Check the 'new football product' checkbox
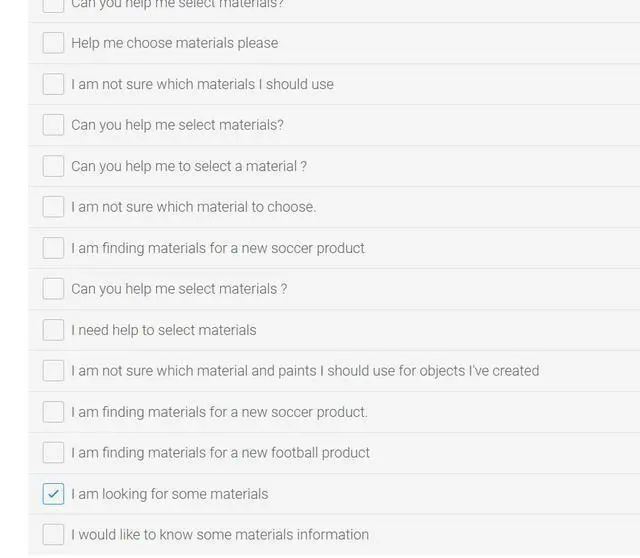This screenshot has width=640, height=558. (x=53, y=453)
